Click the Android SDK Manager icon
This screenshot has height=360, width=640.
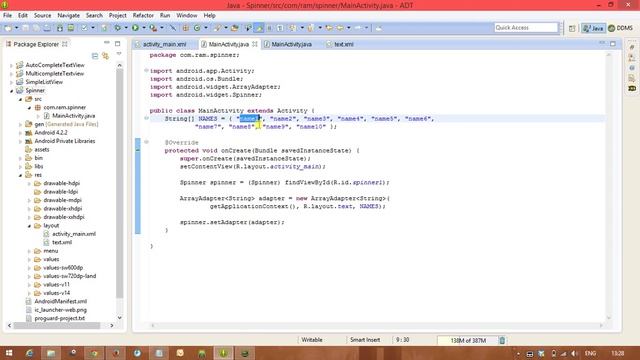click(x=60, y=28)
